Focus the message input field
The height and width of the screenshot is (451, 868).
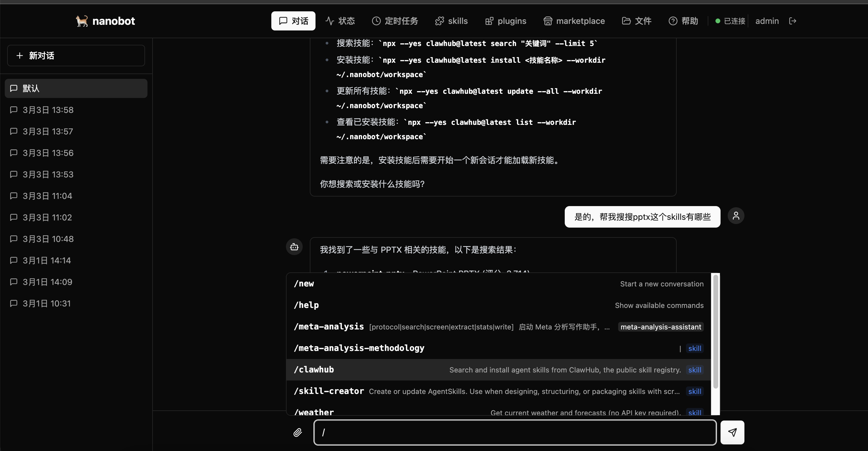click(x=515, y=432)
